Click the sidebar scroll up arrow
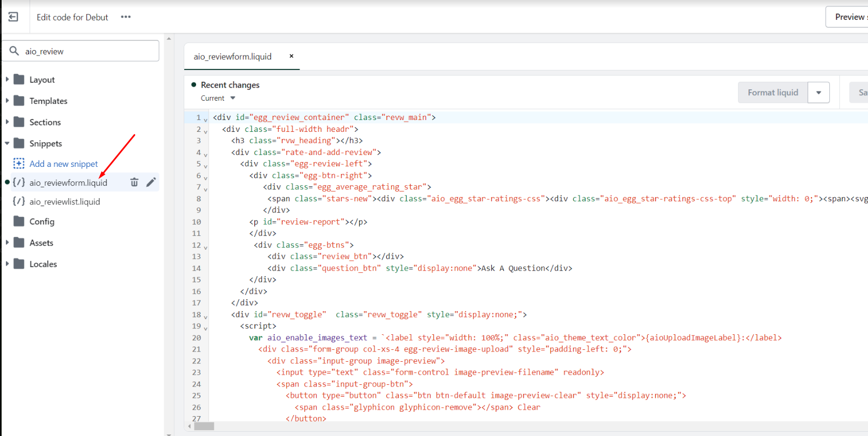This screenshot has height=436, width=868. [169, 39]
